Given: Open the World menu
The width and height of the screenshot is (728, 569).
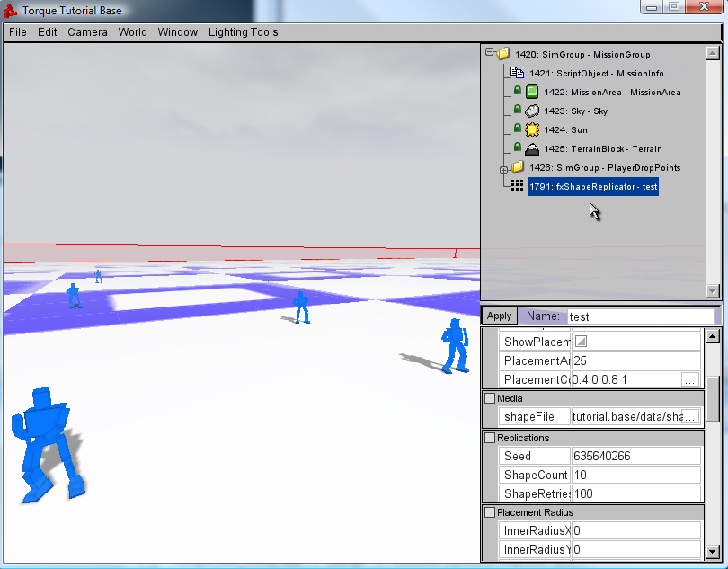Looking at the screenshot, I should 132,32.
